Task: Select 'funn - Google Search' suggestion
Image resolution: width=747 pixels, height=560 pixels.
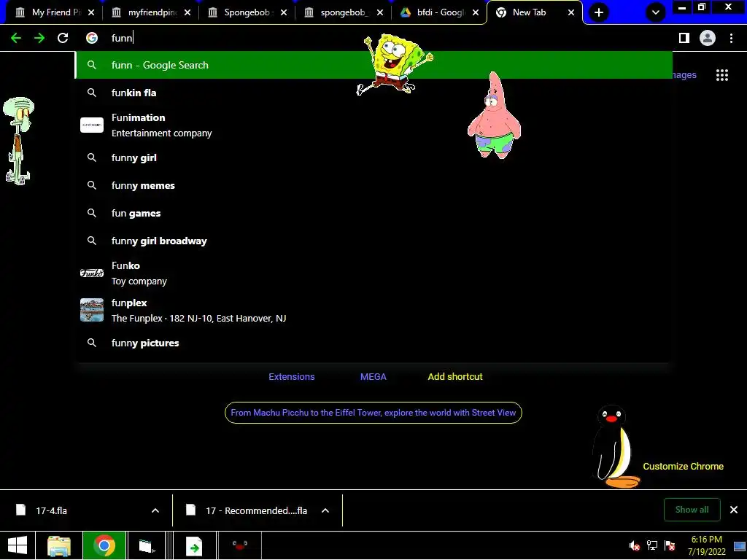Action: [373, 65]
